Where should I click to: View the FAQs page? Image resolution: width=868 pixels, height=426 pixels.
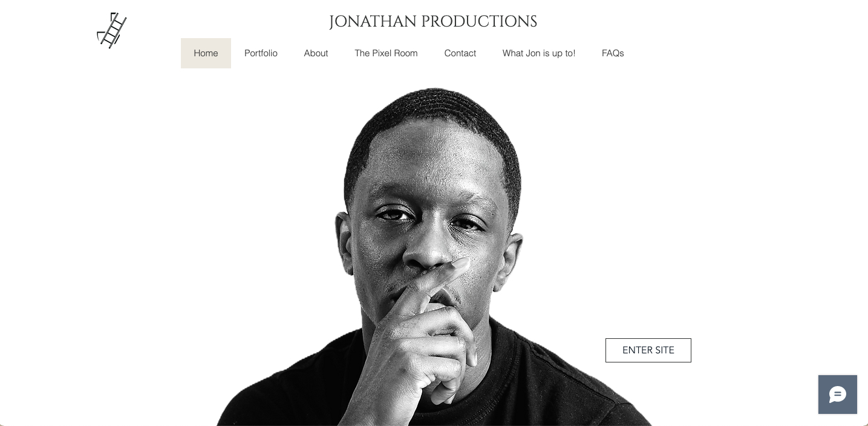pos(613,53)
